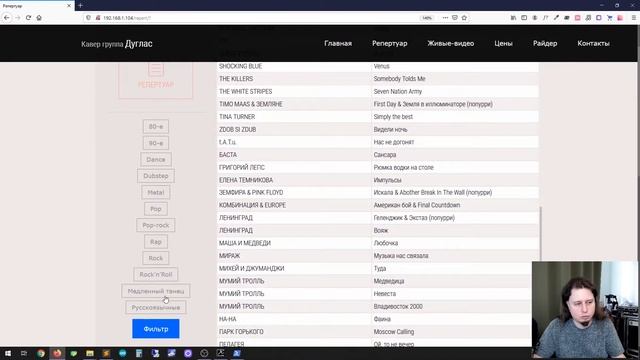Open the Firefox hamburger menu

[x=633, y=18]
